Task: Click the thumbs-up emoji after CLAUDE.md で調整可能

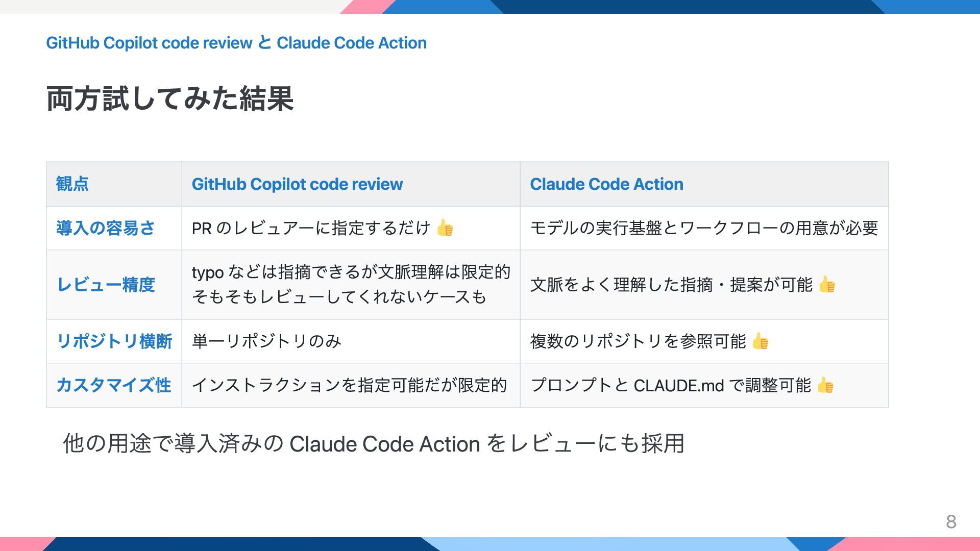Action: (825, 385)
